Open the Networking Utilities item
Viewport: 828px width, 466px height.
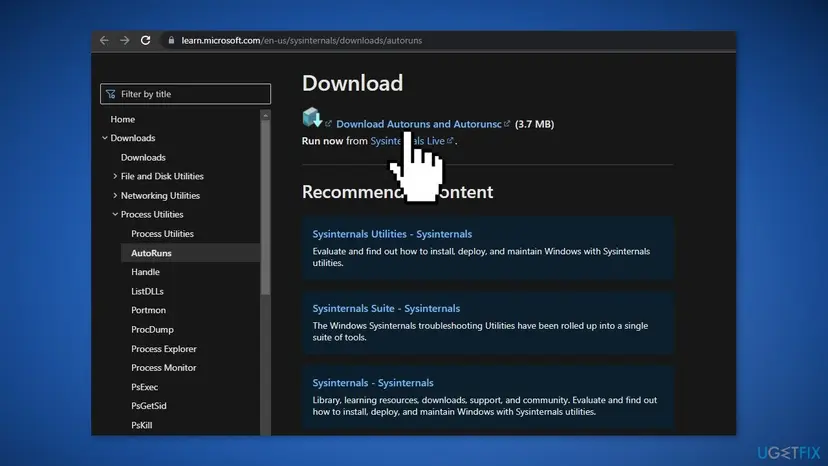[x=160, y=195]
